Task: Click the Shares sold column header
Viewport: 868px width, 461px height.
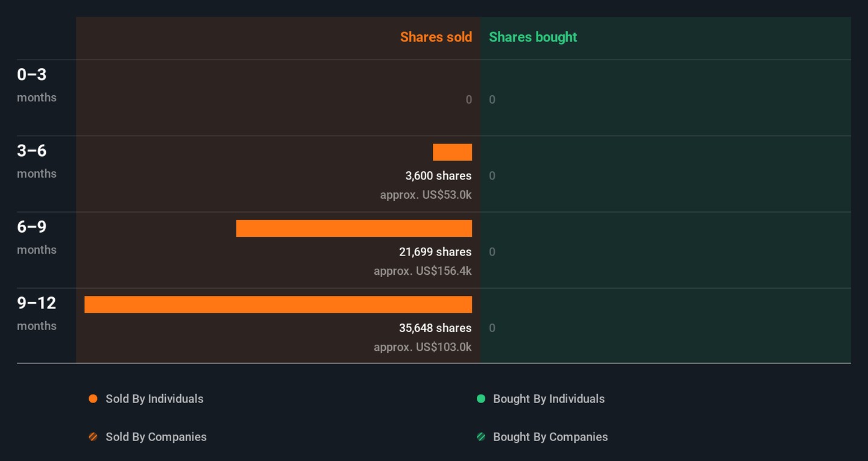Action: (436, 37)
